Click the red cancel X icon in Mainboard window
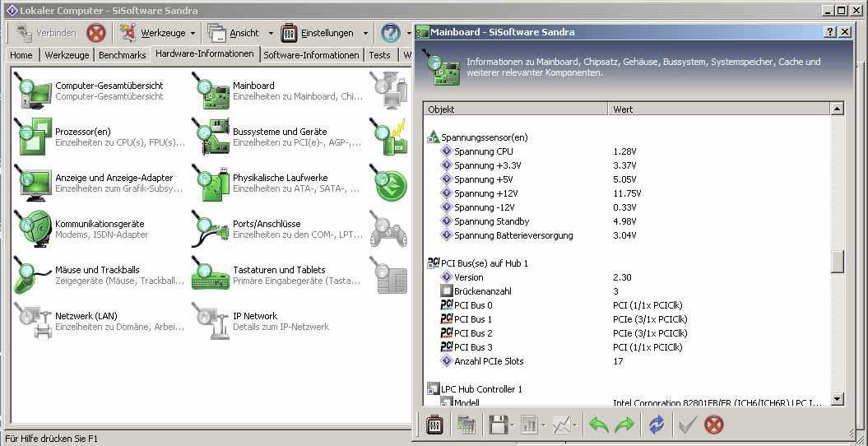This screenshot has height=446, width=868. point(713,425)
